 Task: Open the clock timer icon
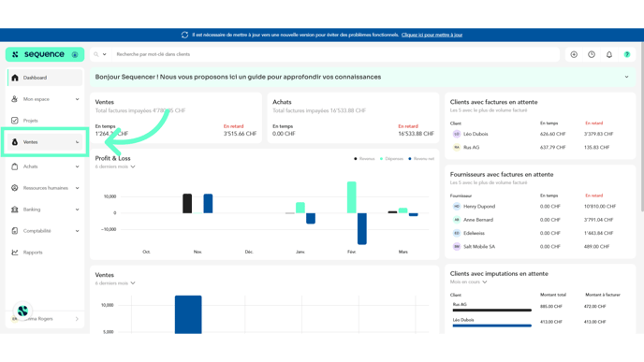click(x=592, y=54)
